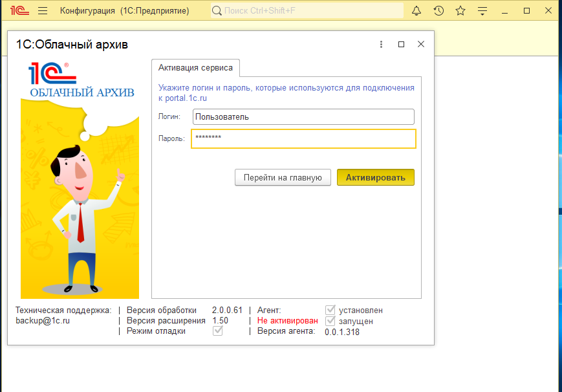Screen dimensions: 562x392
Task: Click the Версия расширения label
Action: (166, 321)
